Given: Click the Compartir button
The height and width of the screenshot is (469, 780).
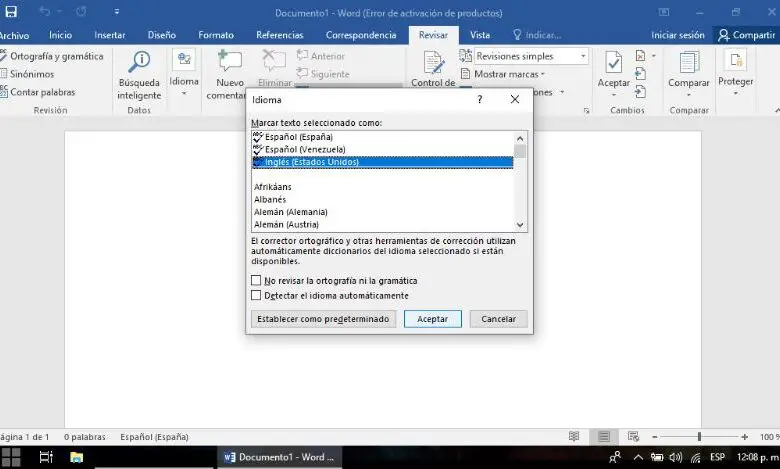Looking at the screenshot, I should point(746,35).
